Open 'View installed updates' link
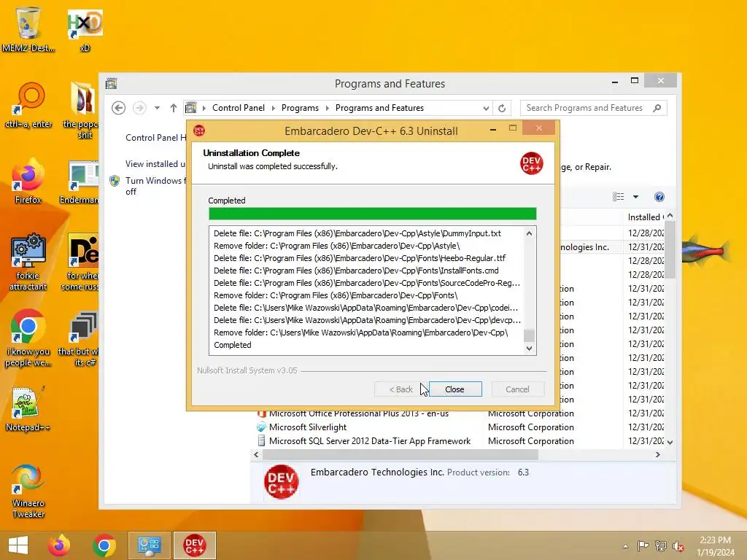 pos(155,164)
